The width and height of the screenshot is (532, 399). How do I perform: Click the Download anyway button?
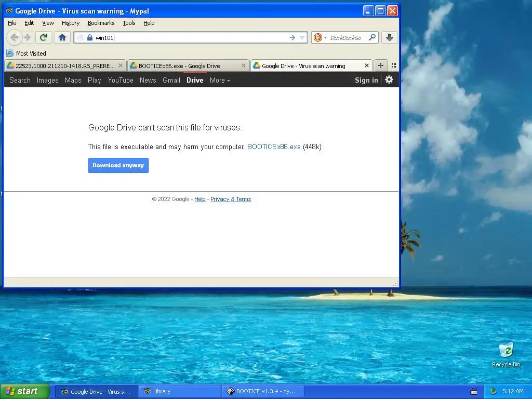pos(118,165)
